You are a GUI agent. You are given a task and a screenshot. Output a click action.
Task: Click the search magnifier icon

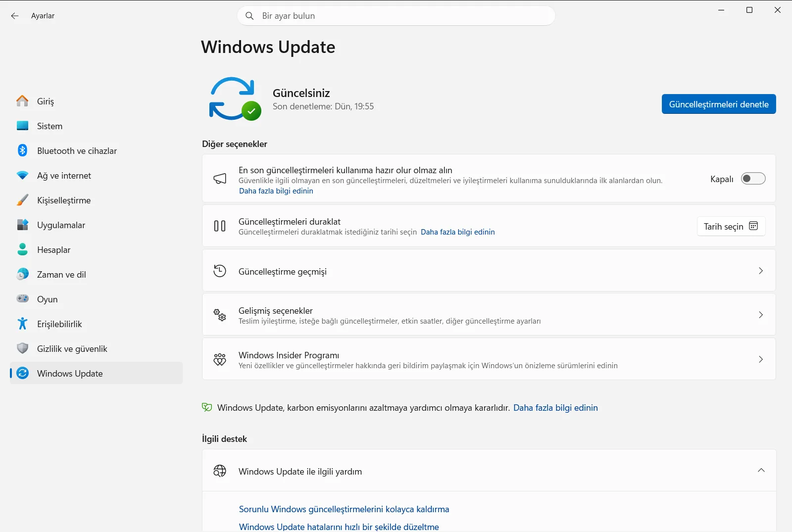249,16
